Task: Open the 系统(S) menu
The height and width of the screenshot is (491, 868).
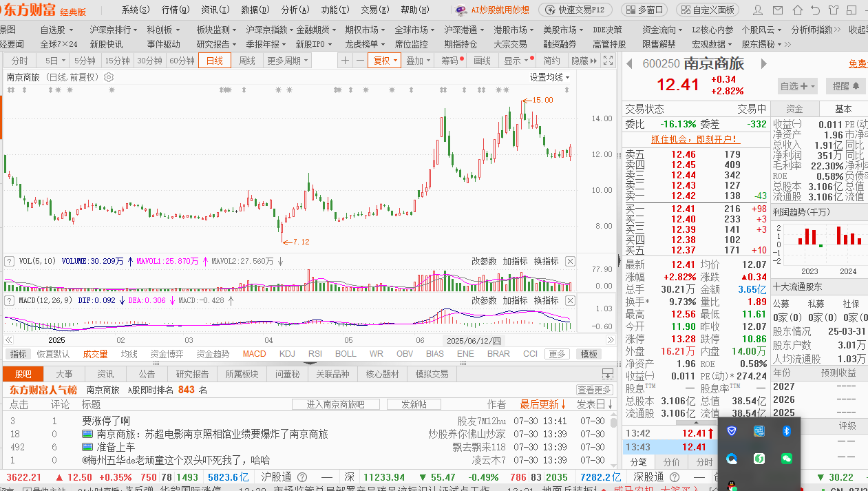Action: pyautogui.click(x=136, y=10)
